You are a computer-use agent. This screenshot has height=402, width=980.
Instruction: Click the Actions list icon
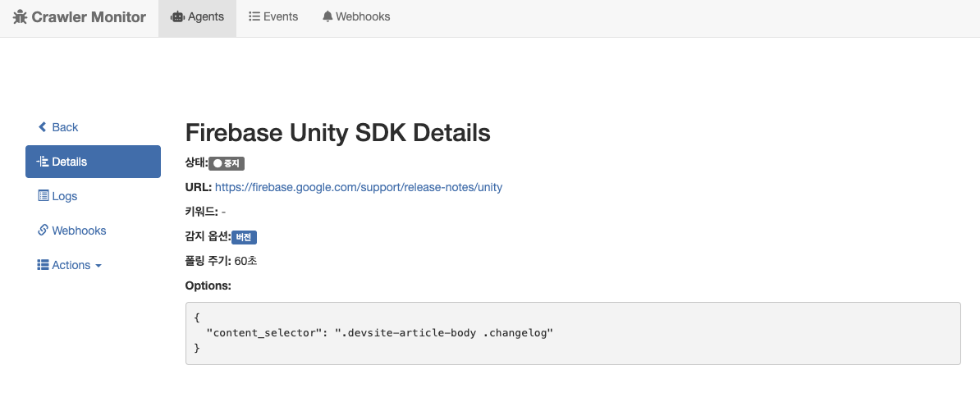44,265
